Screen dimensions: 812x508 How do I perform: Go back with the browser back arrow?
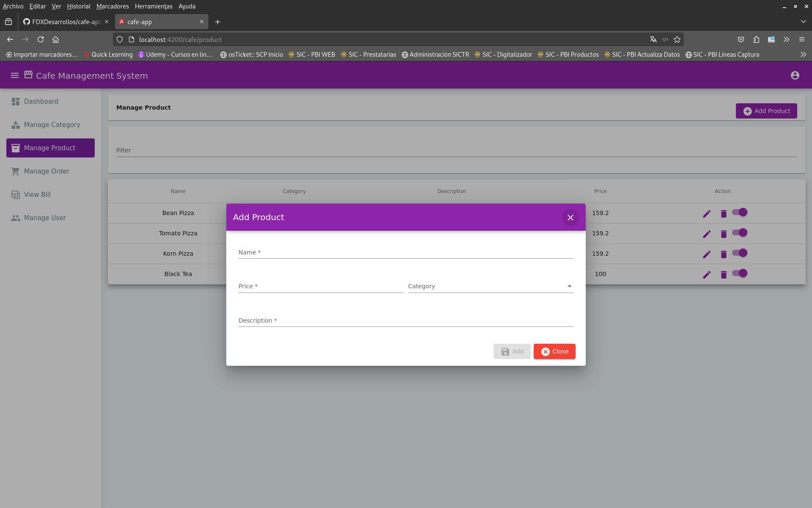coord(10,39)
